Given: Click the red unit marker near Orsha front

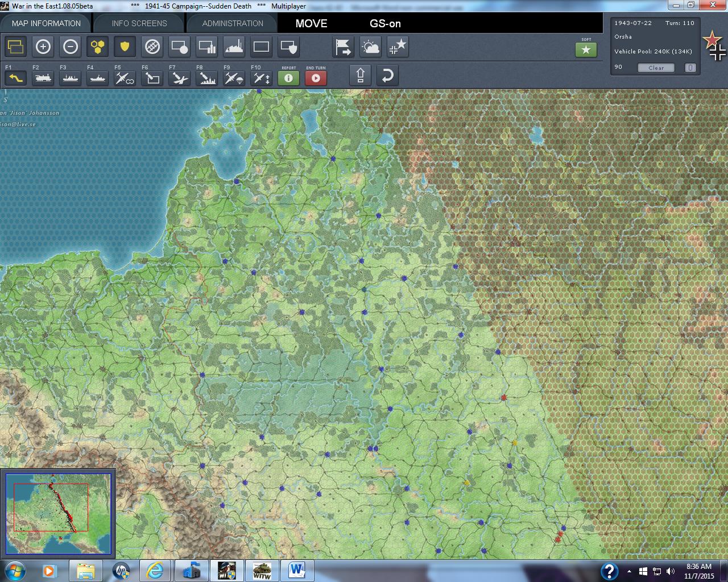Looking at the screenshot, I should (x=504, y=398).
